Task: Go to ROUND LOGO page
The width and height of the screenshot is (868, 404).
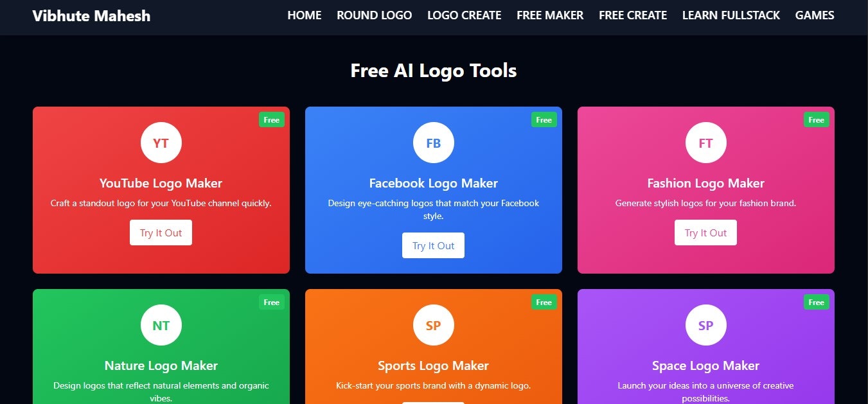Action: tap(375, 15)
